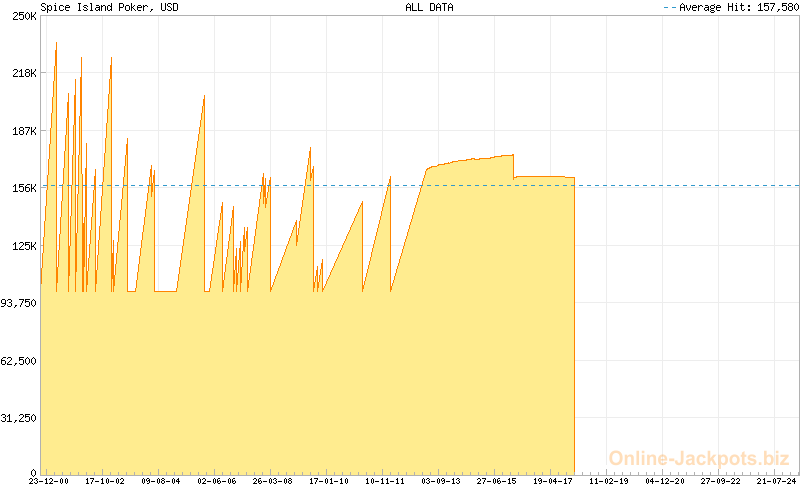The width and height of the screenshot is (800, 490).
Task: Click the 250K y-axis label
Action: (x=24, y=16)
